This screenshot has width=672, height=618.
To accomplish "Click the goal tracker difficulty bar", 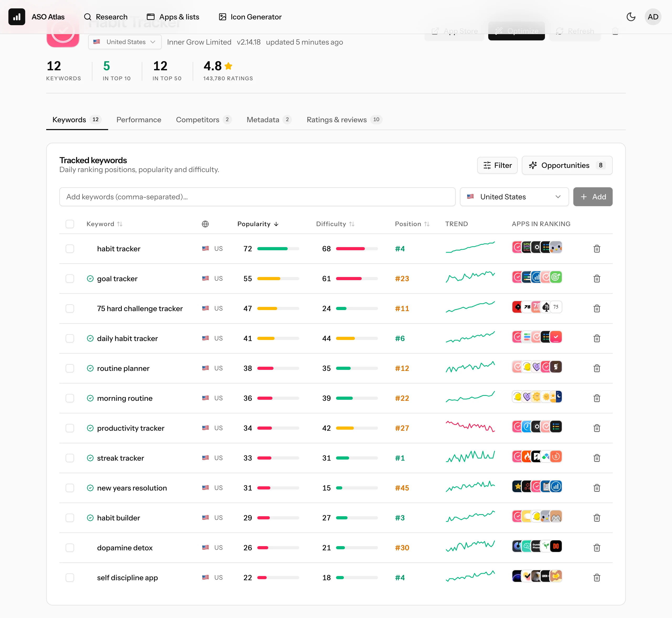I will (357, 279).
